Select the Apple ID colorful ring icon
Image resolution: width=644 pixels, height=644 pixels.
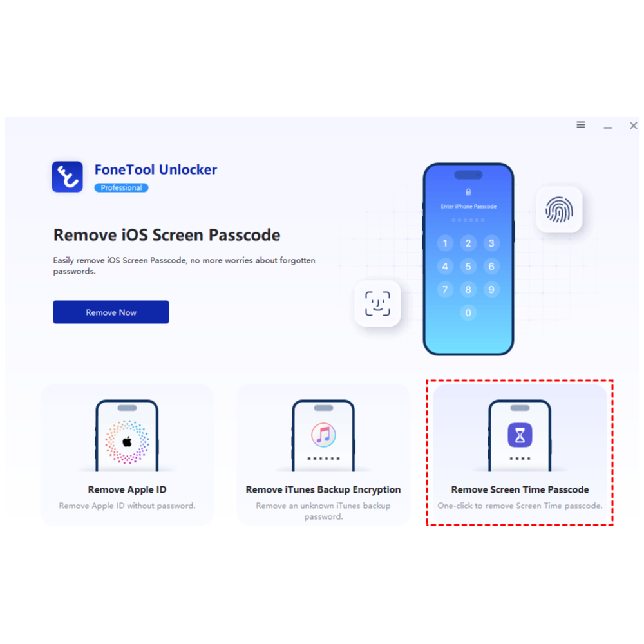click(127, 442)
